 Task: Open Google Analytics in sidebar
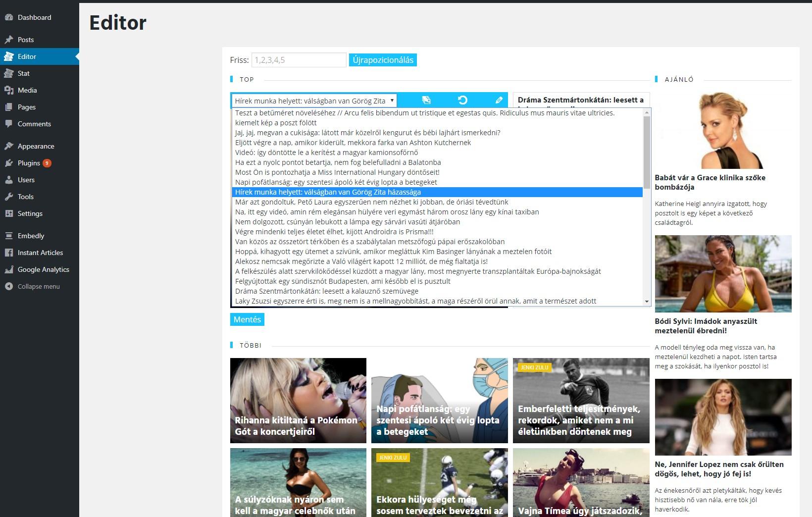point(43,269)
